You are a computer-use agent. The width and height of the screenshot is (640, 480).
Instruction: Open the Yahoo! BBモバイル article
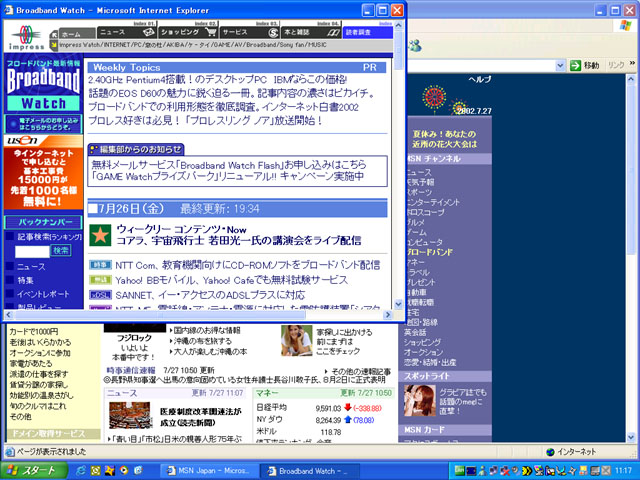coord(231,280)
